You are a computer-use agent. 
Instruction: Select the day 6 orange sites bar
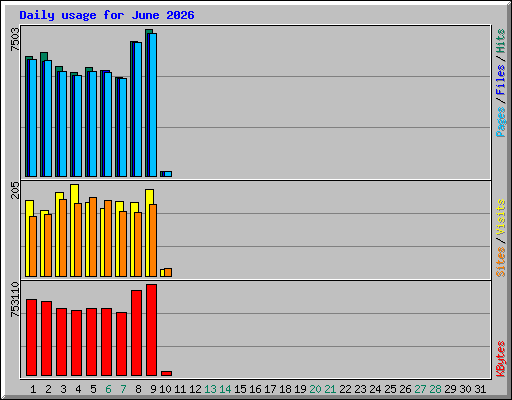(x=108, y=238)
